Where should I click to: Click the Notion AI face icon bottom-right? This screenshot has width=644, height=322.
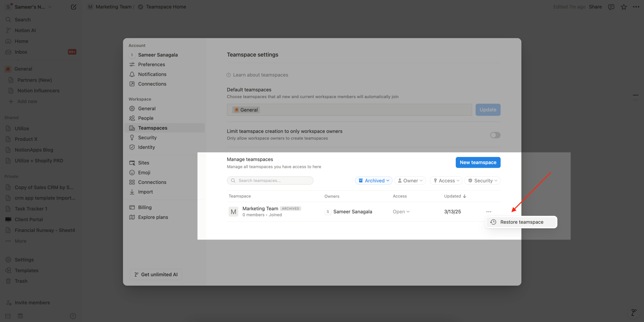click(634, 313)
